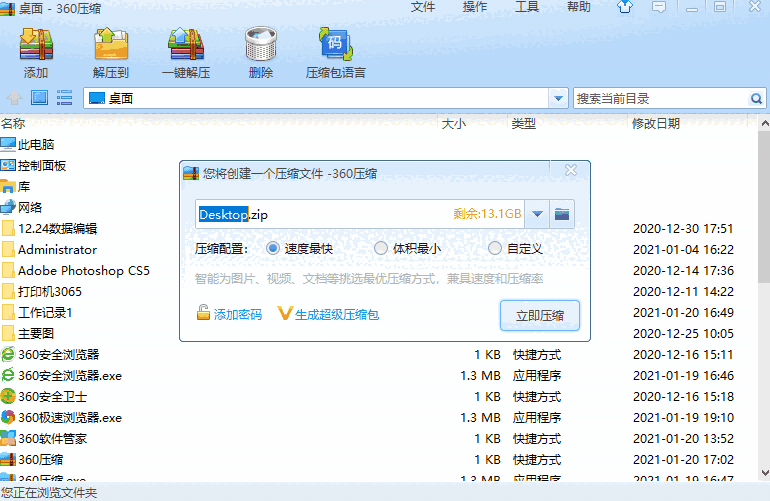This screenshot has height=501, width=770.
Task: Open the 工具 menu
Action: pos(527,7)
